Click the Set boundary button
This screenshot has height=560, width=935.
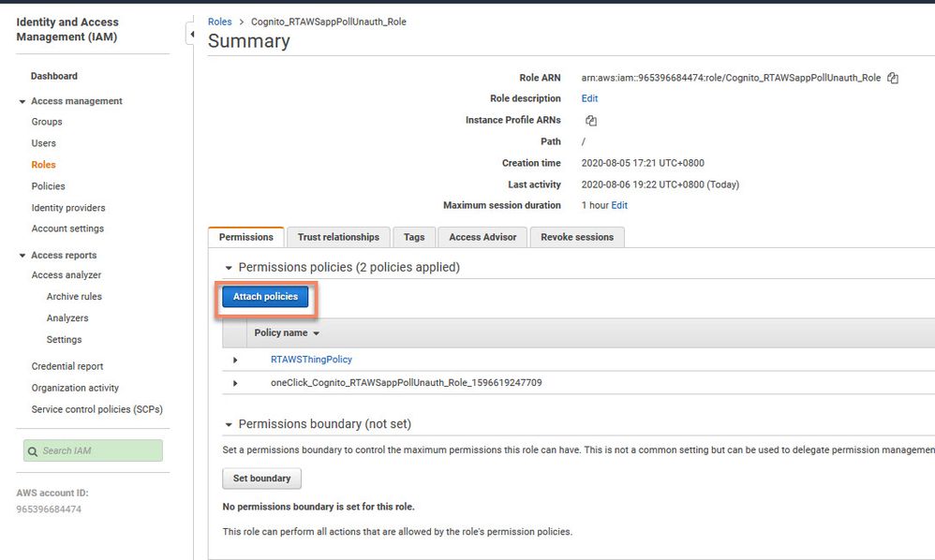click(x=261, y=479)
